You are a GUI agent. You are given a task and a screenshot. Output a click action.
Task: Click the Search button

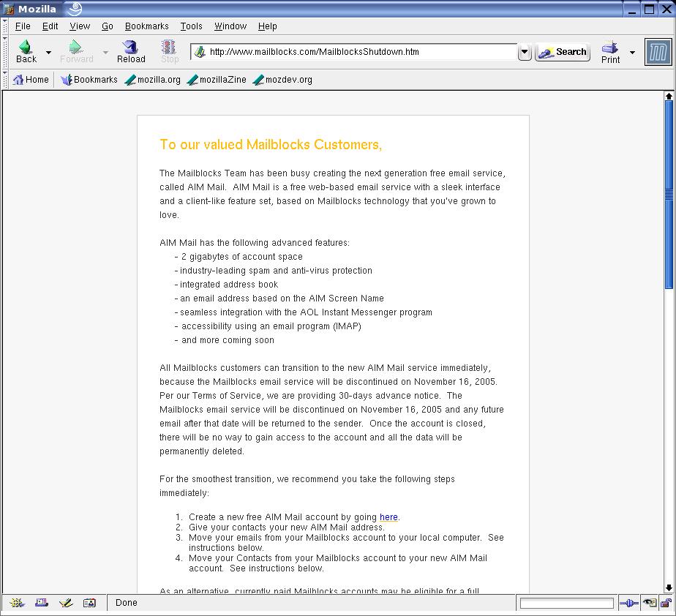point(563,52)
